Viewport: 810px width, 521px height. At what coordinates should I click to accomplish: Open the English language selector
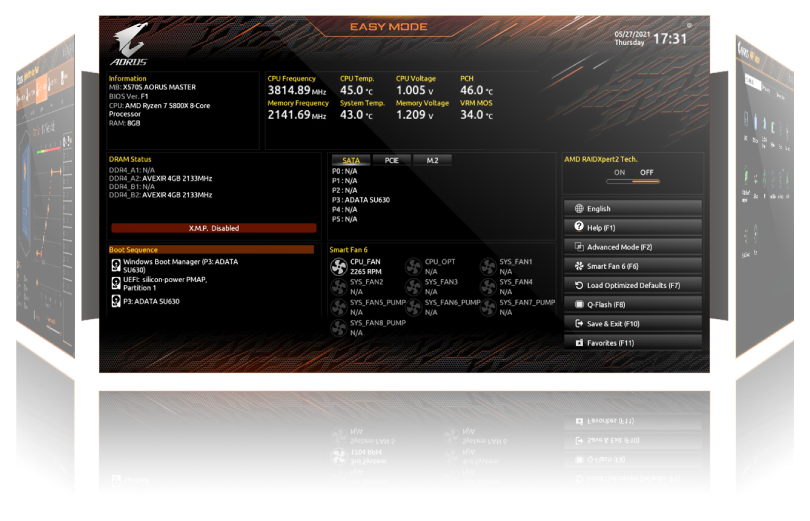[633, 209]
